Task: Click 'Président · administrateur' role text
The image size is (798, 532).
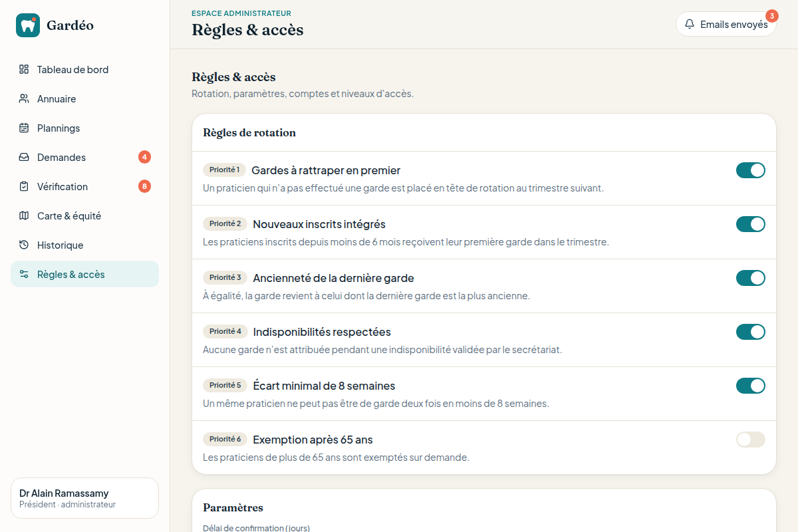Action: pos(67,505)
